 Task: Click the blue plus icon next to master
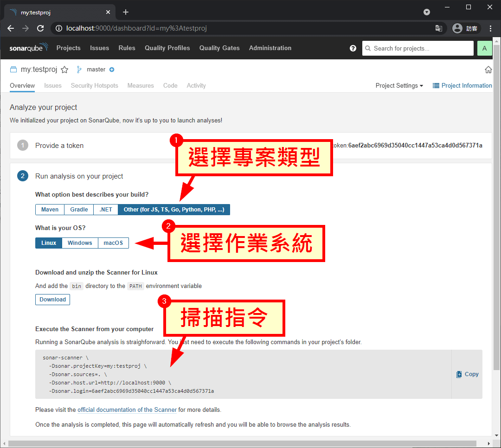coord(112,70)
